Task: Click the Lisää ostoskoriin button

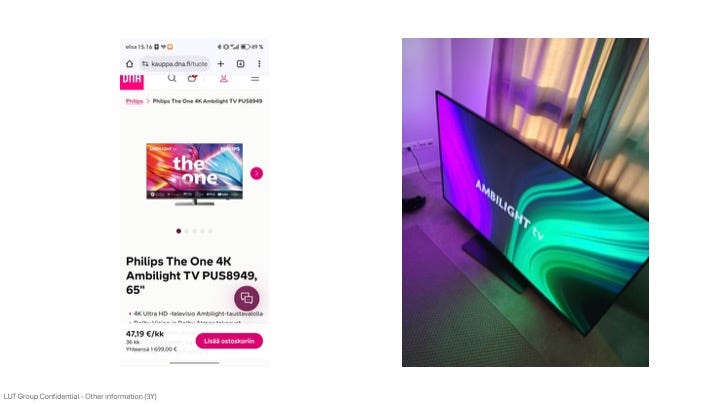Action: click(x=229, y=341)
